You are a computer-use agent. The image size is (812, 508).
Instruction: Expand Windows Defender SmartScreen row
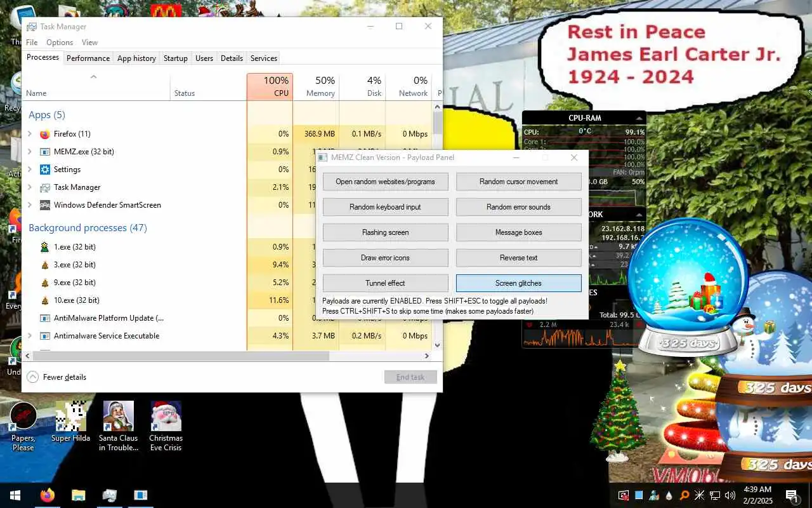(x=29, y=205)
